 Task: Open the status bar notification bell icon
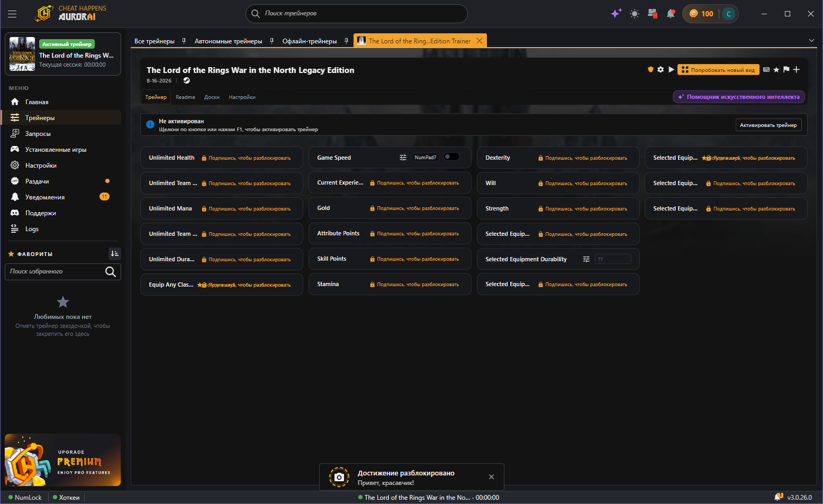pos(779,497)
